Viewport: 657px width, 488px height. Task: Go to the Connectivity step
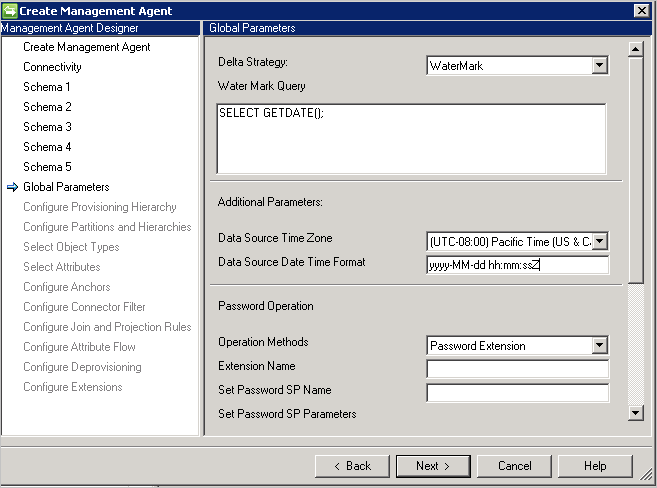(52, 67)
